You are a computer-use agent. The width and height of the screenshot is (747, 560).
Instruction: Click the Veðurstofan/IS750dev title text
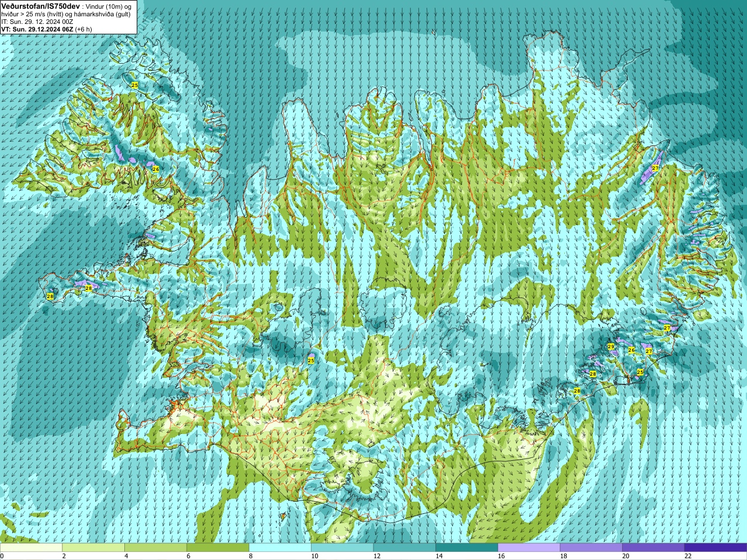click(40, 5)
